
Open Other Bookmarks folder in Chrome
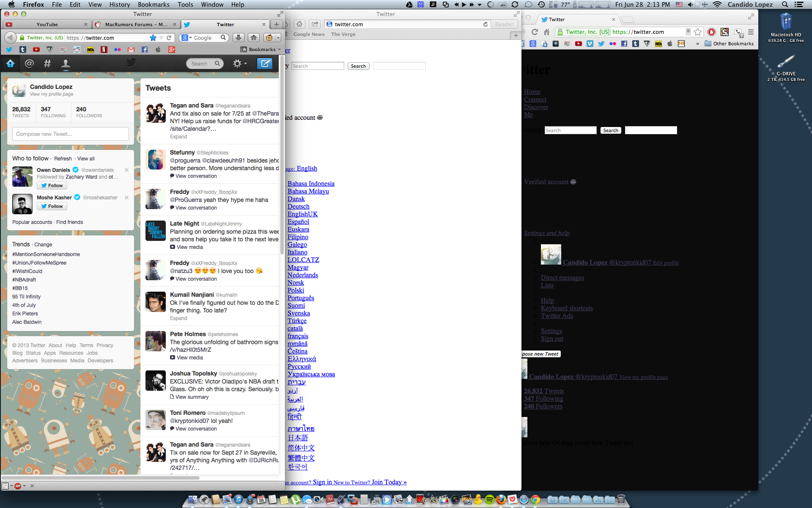point(729,44)
